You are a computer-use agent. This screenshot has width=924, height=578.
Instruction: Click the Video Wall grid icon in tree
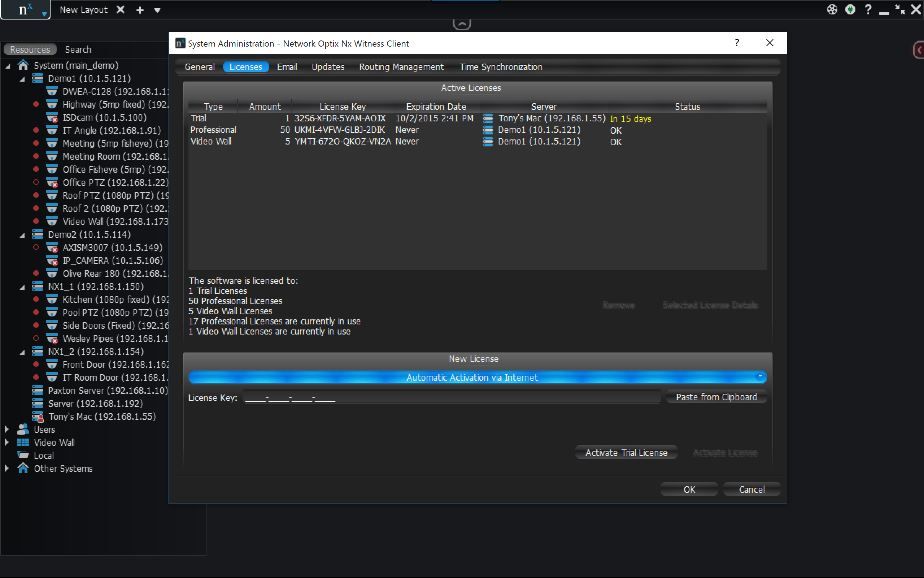tap(23, 442)
